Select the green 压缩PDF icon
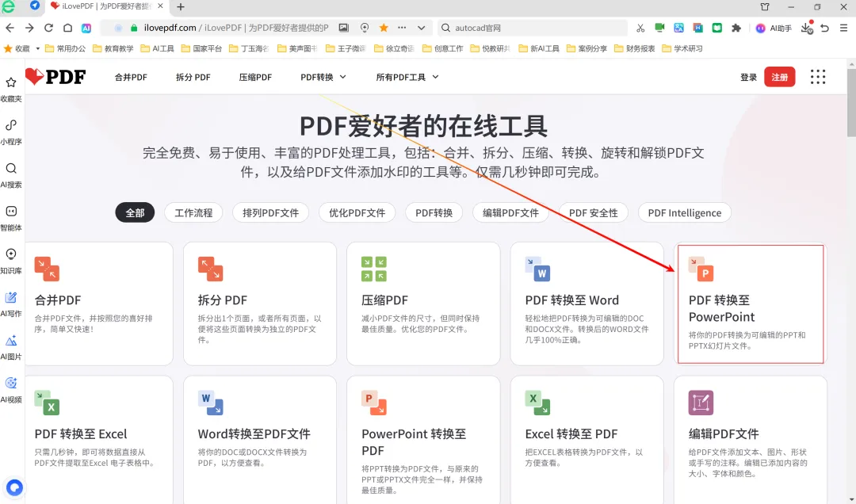Screen dimensions: 856x504 click(374, 269)
